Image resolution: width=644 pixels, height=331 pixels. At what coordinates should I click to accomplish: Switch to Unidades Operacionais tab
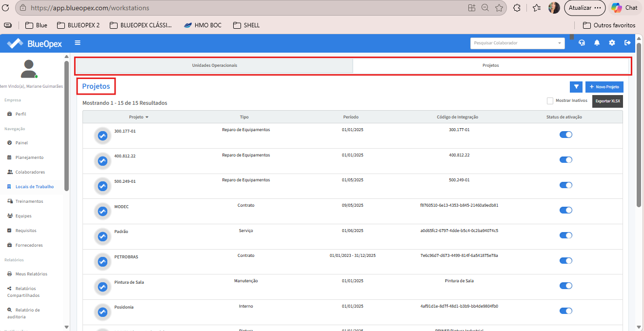coord(215,65)
